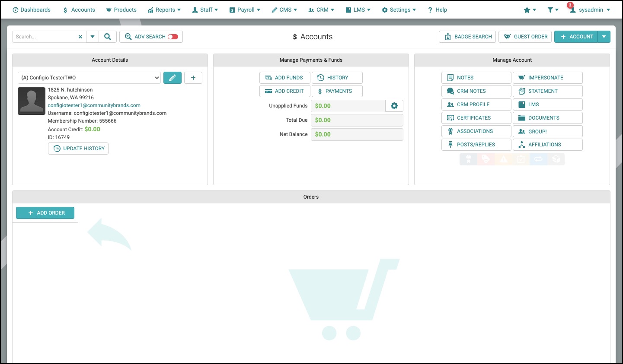Click the Net Balance $0.00 field

pyautogui.click(x=357, y=134)
